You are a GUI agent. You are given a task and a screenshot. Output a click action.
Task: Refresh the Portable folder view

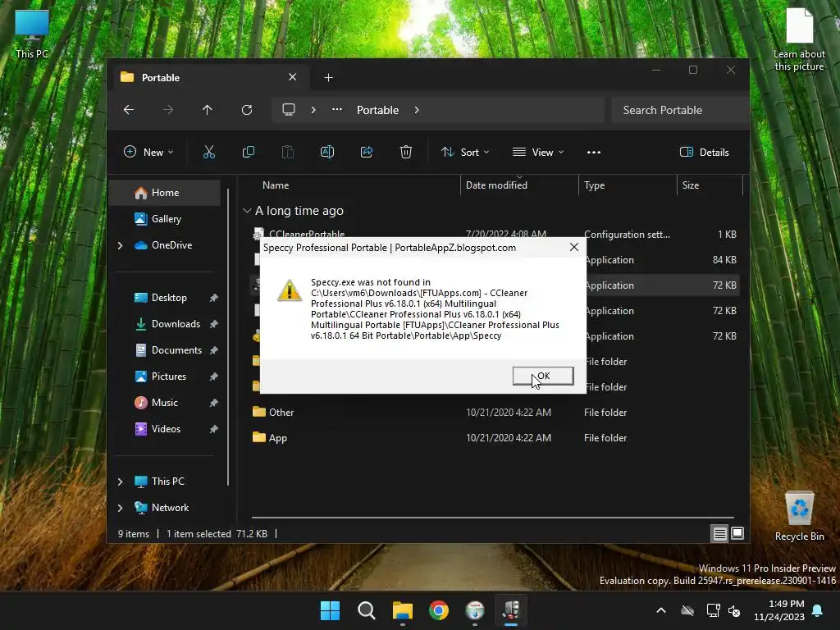(x=247, y=110)
